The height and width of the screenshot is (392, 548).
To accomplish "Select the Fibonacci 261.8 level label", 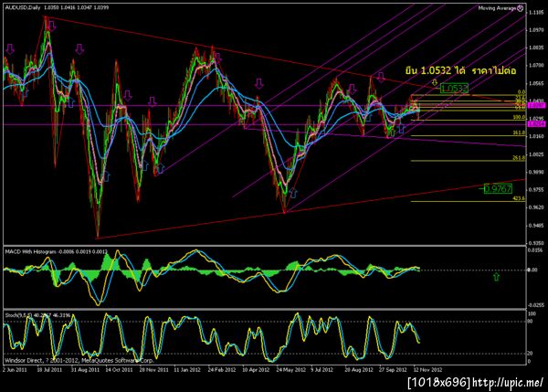I will [x=519, y=158].
